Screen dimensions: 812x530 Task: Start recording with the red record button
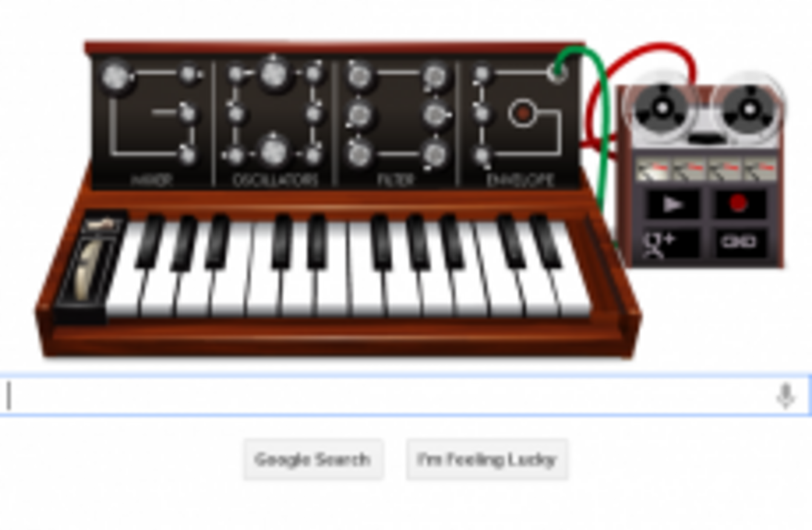pyautogui.click(x=739, y=204)
